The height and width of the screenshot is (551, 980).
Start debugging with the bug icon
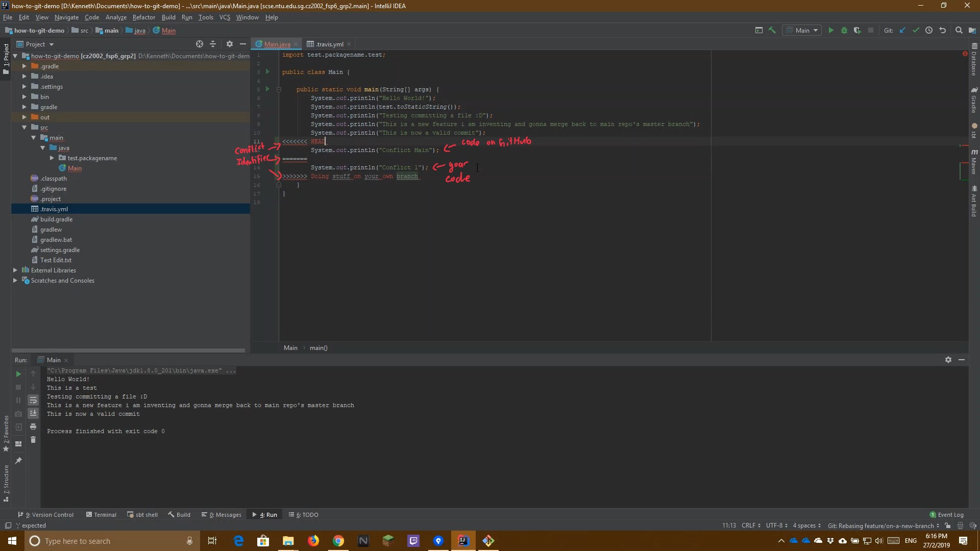coord(844,31)
